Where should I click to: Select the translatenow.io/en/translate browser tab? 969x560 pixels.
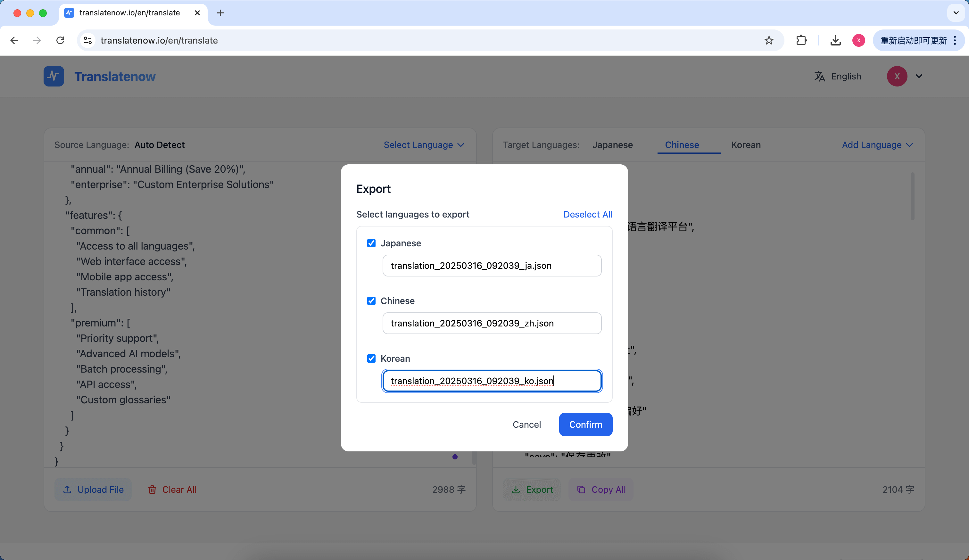click(133, 13)
